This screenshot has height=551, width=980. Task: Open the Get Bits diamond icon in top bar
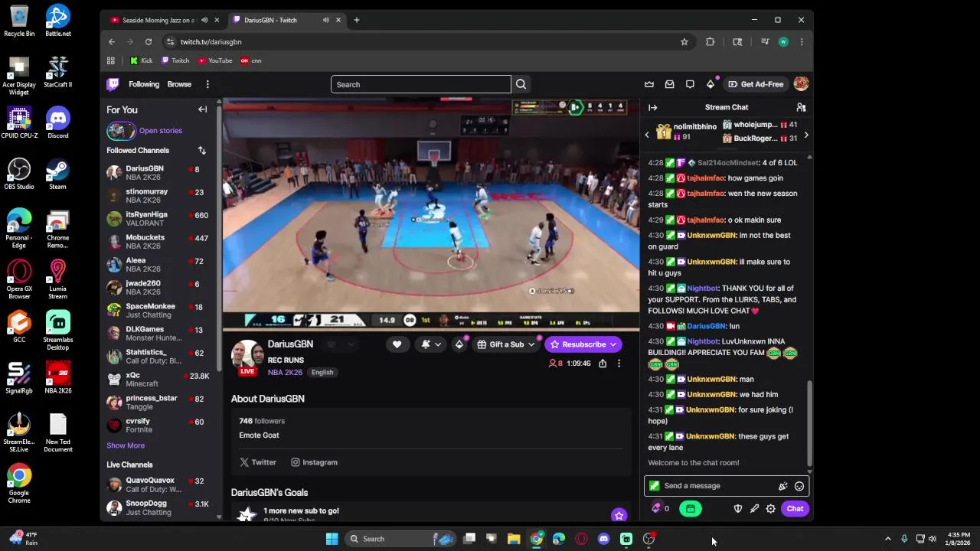710,84
